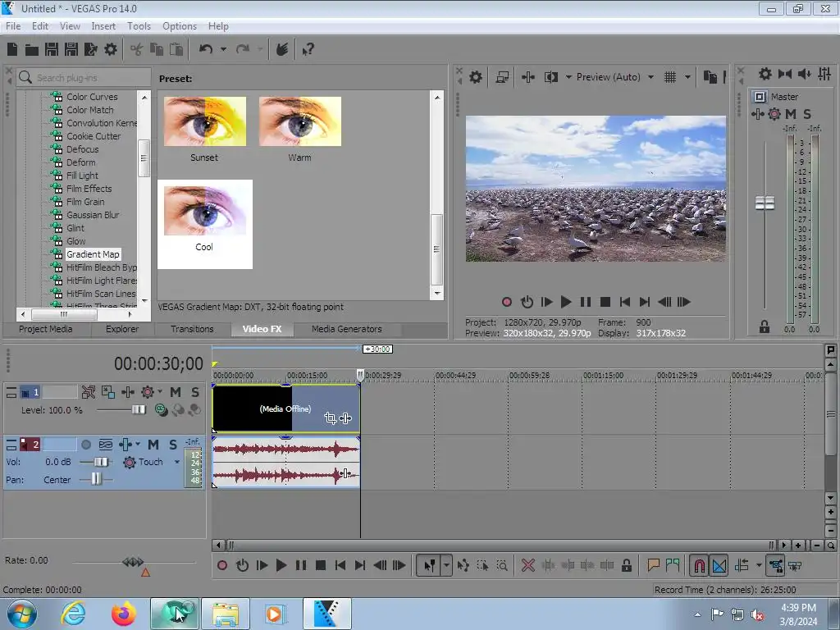Toggle preview on external monitor

click(502, 77)
